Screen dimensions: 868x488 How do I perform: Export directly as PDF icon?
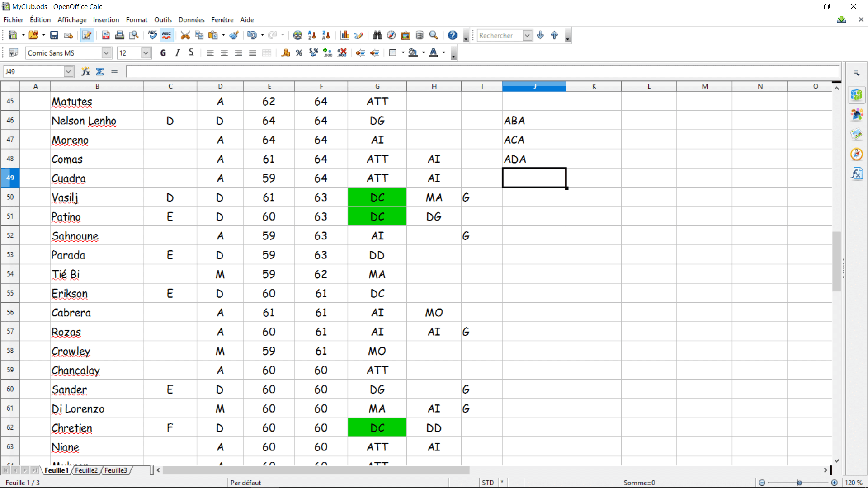click(106, 35)
